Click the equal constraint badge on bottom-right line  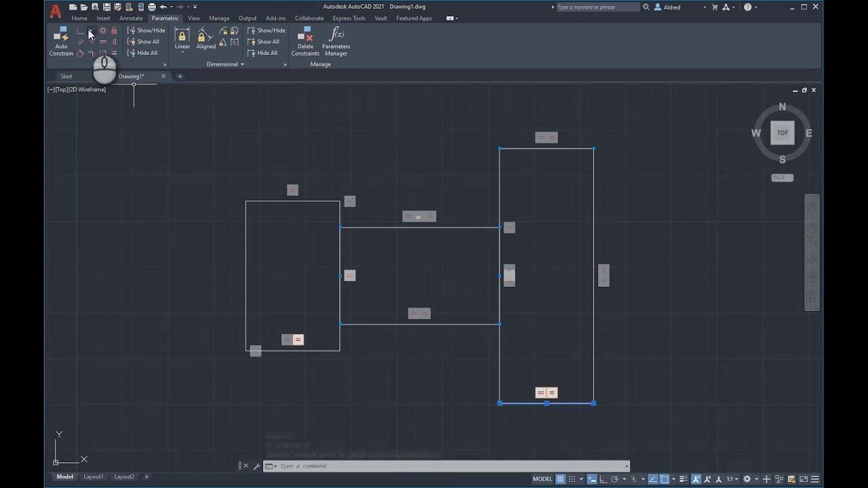[552, 393]
